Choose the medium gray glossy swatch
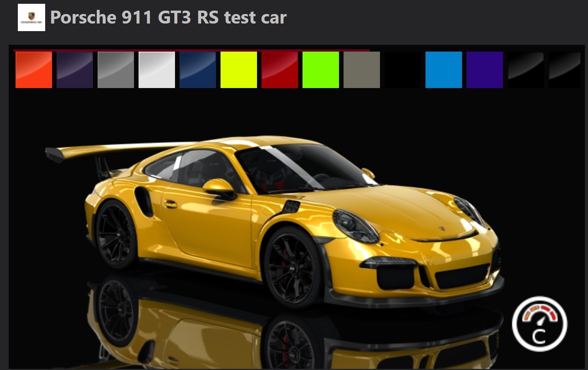 116,70
